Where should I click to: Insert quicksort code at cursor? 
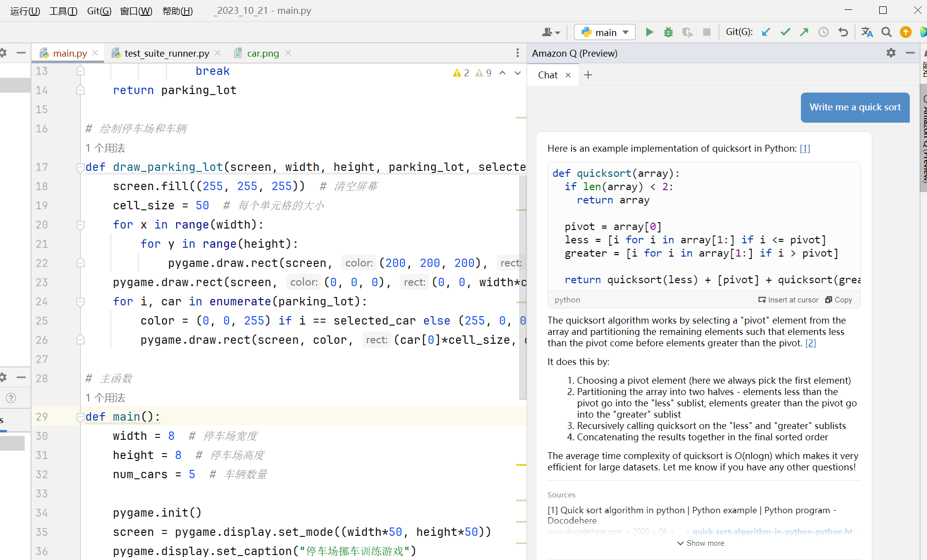pos(788,300)
